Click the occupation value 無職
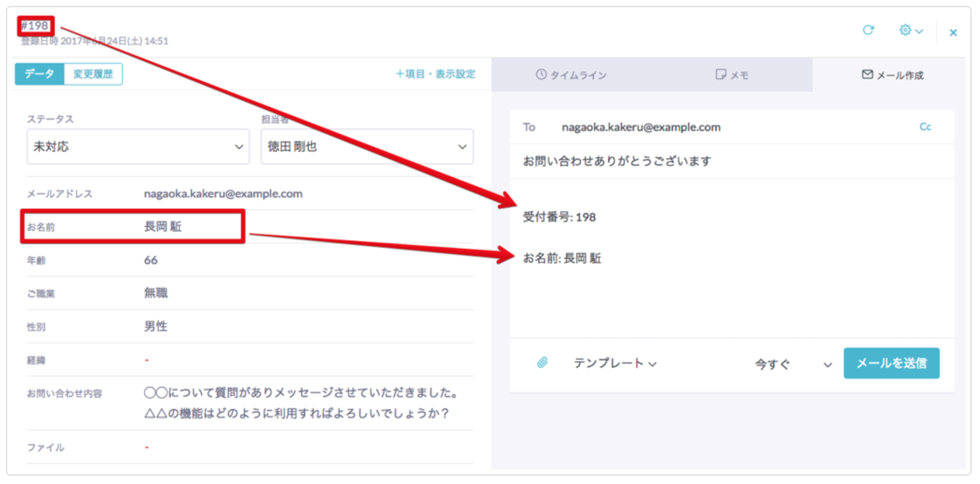The image size is (980, 484). 156,293
